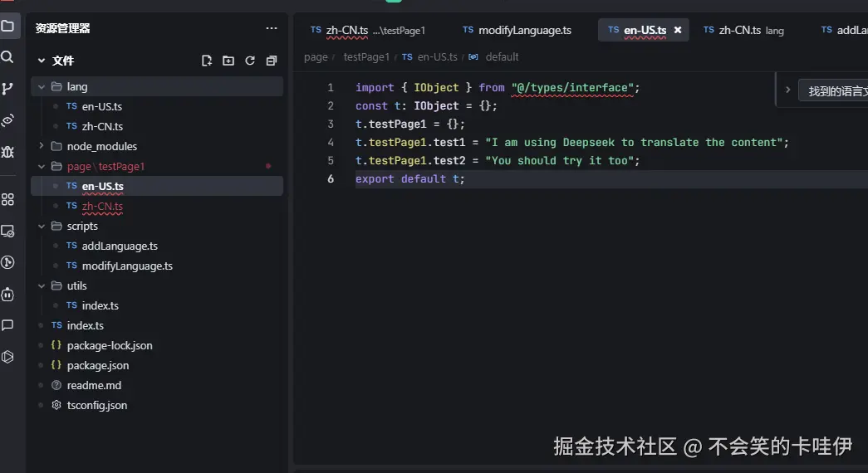Click the New File icon in explorer header
868x473 pixels.
(207, 61)
